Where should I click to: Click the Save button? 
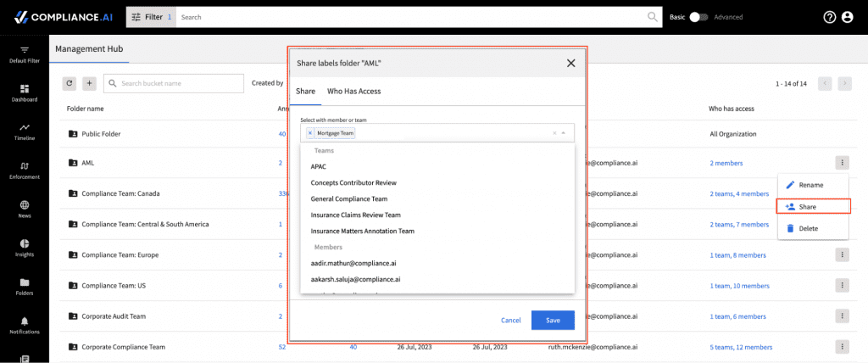[553, 321]
